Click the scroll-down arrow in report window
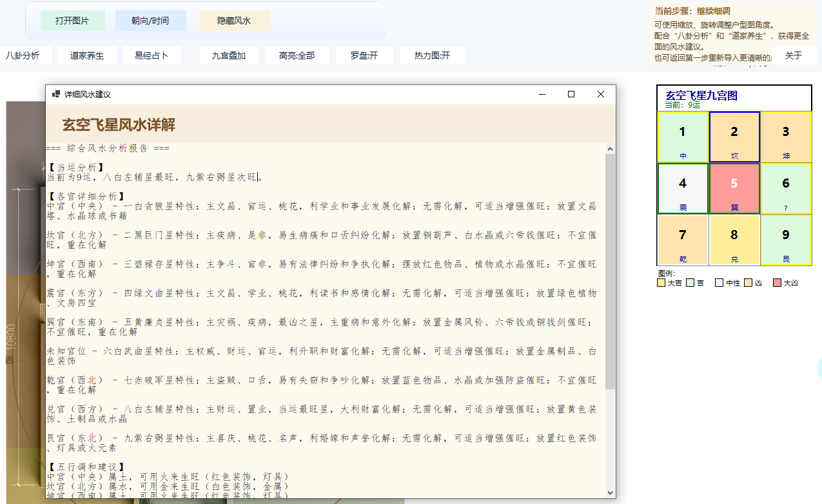Image resolution: width=822 pixels, height=504 pixels. (x=610, y=493)
